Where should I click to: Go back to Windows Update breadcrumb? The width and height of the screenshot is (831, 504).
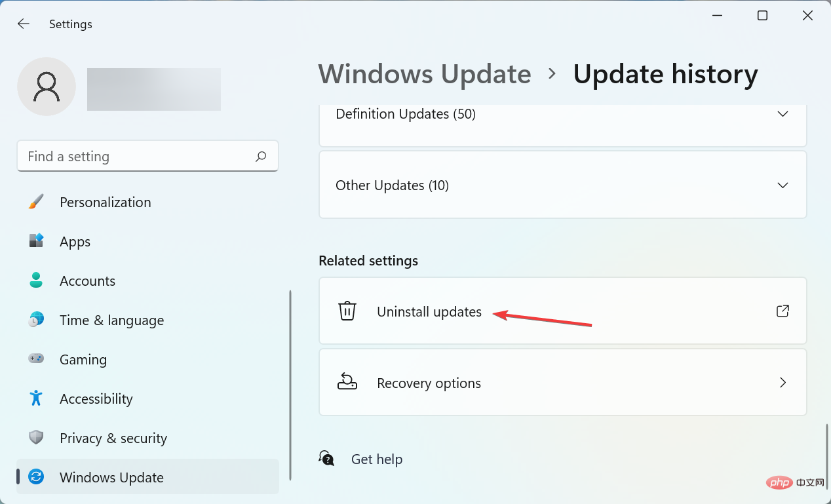(425, 74)
